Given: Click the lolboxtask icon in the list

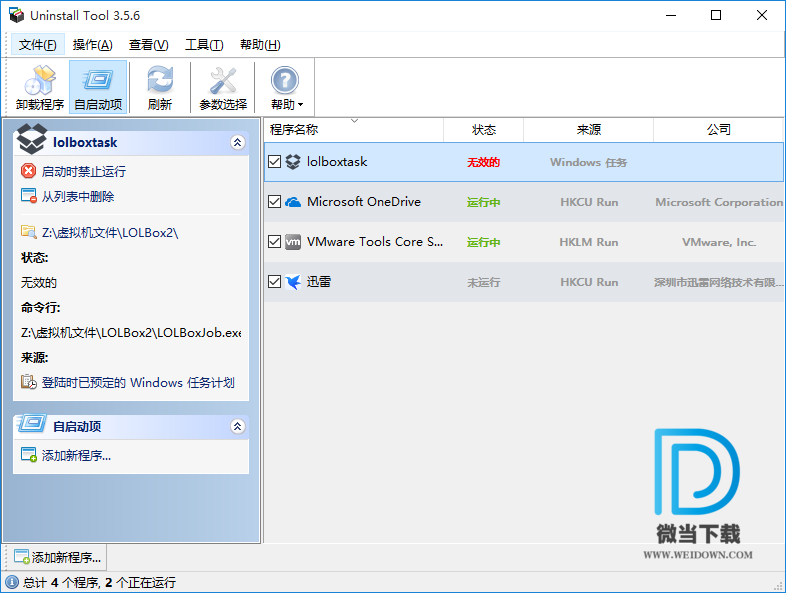Looking at the screenshot, I should [x=293, y=161].
